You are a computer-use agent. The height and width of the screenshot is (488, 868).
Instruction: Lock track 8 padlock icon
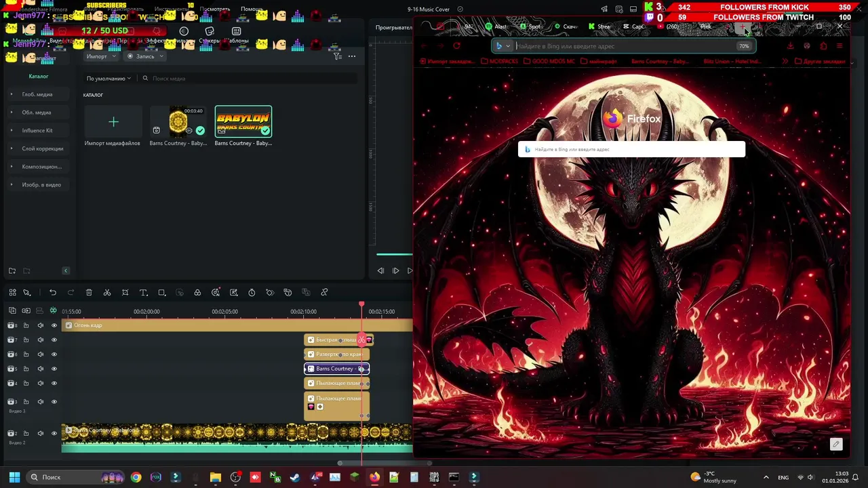click(26, 325)
